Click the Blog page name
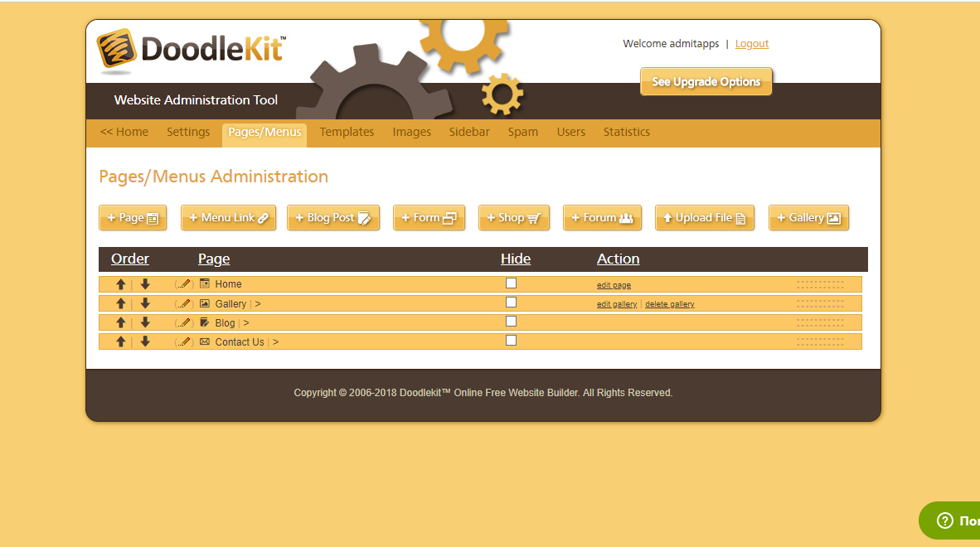This screenshot has width=980, height=547. pyautogui.click(x=225, y=323)
